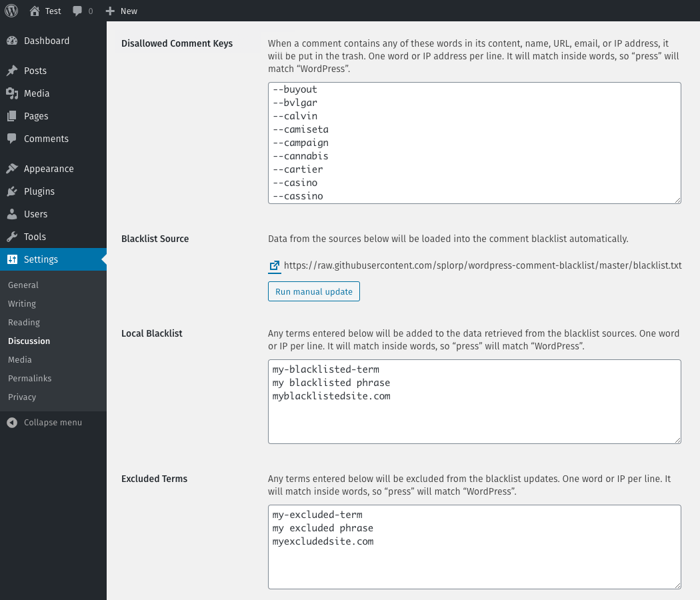700x600 pixels.
Task: Click the '--buyout' line
Action: [295, 89]
